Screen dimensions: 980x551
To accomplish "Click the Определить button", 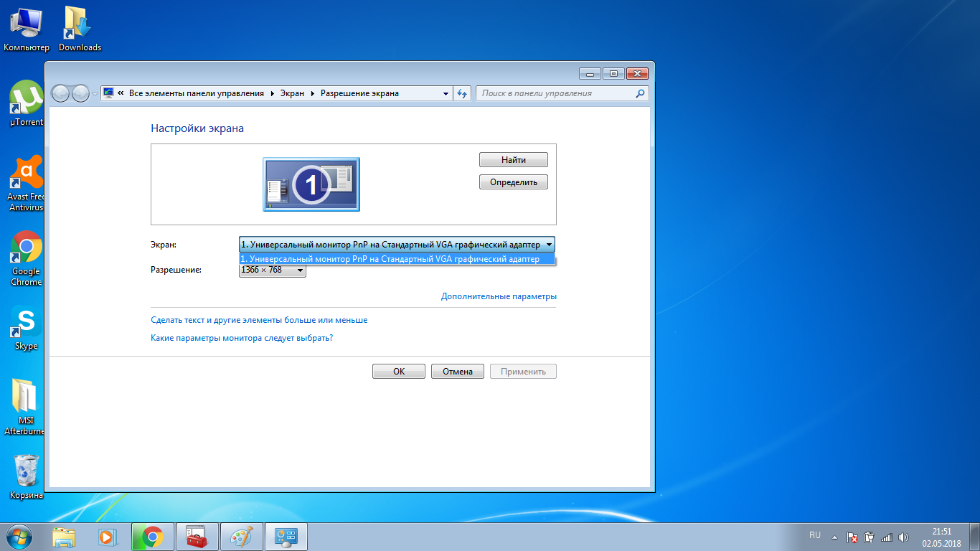I will click(x=514, y=182).
